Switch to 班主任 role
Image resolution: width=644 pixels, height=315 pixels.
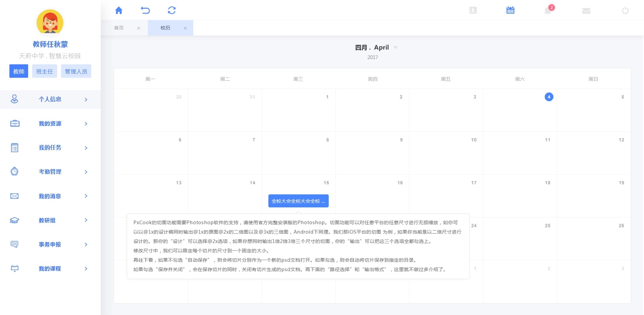tap(44, 71)
